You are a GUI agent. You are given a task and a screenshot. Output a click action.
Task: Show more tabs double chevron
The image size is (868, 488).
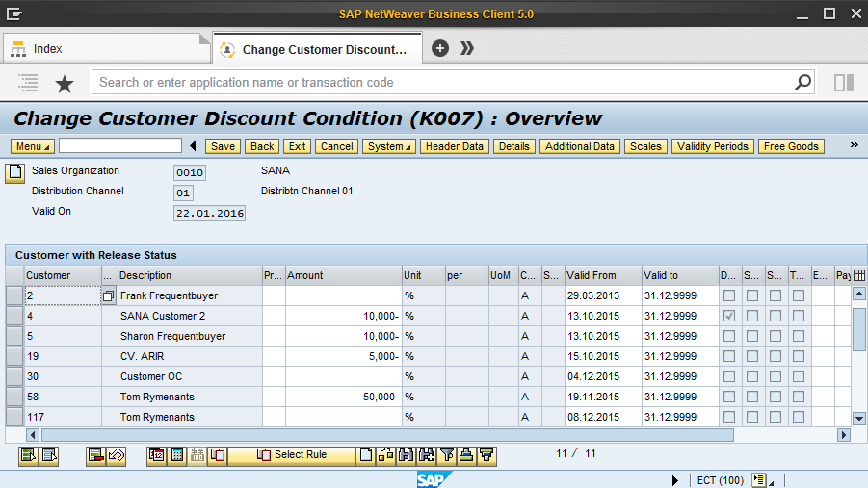pyautogui.click(x=467, y=48)
